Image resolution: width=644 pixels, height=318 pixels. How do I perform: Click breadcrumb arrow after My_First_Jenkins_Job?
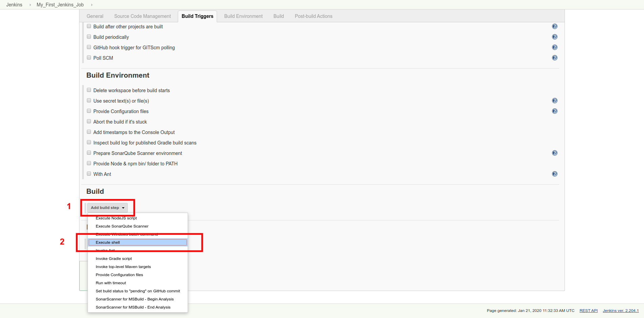point(92,5)
